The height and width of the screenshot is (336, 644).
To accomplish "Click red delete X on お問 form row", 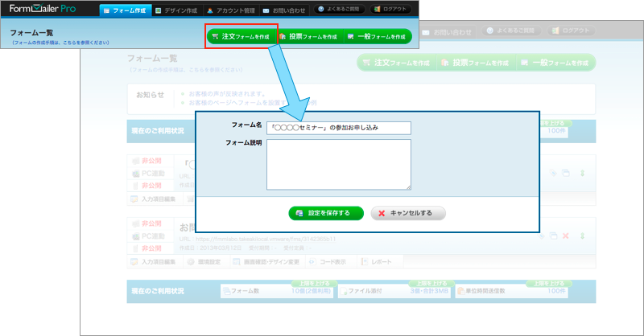I will [x=566, y=236].
